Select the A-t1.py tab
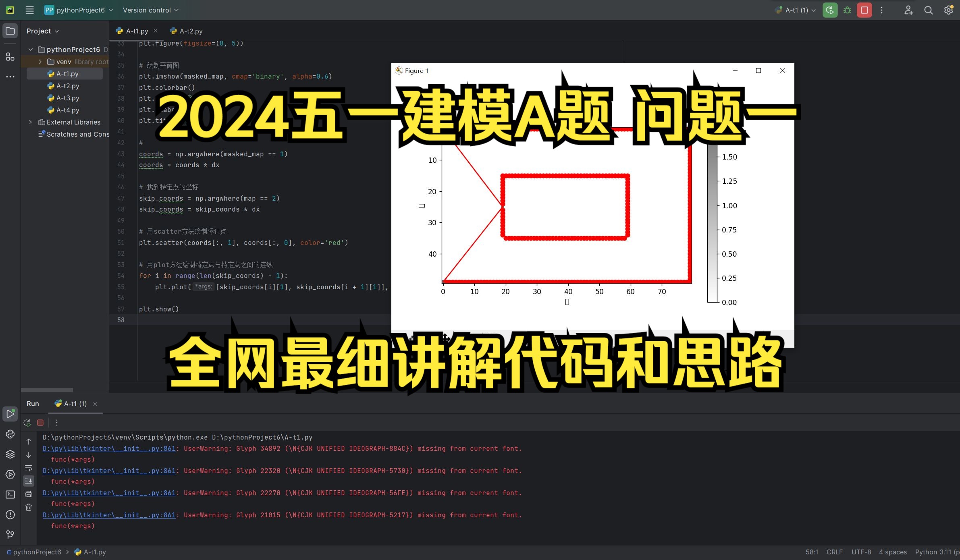960x560 pixels. [x=133, y=31]
